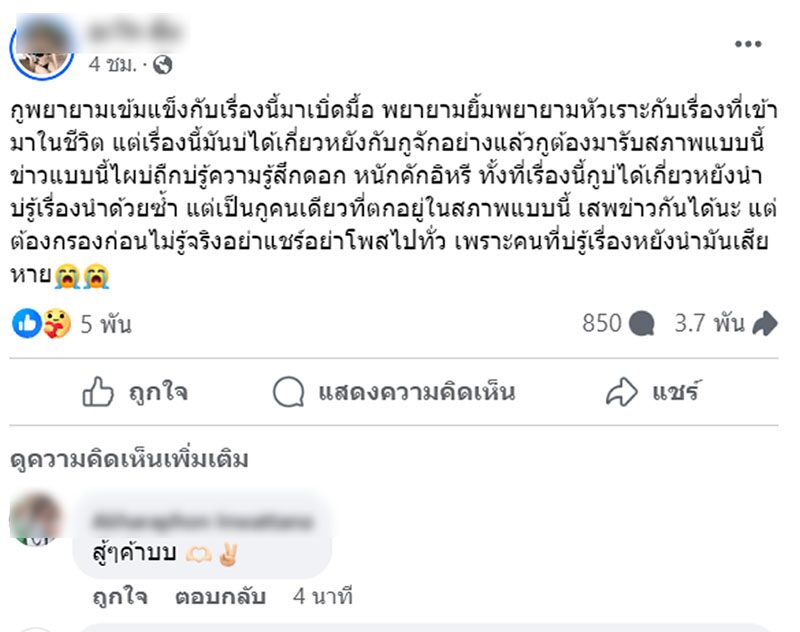Click the thumbs-up icon in the action bar
Viewport: 800px width, 632px height.
[98, 393]
